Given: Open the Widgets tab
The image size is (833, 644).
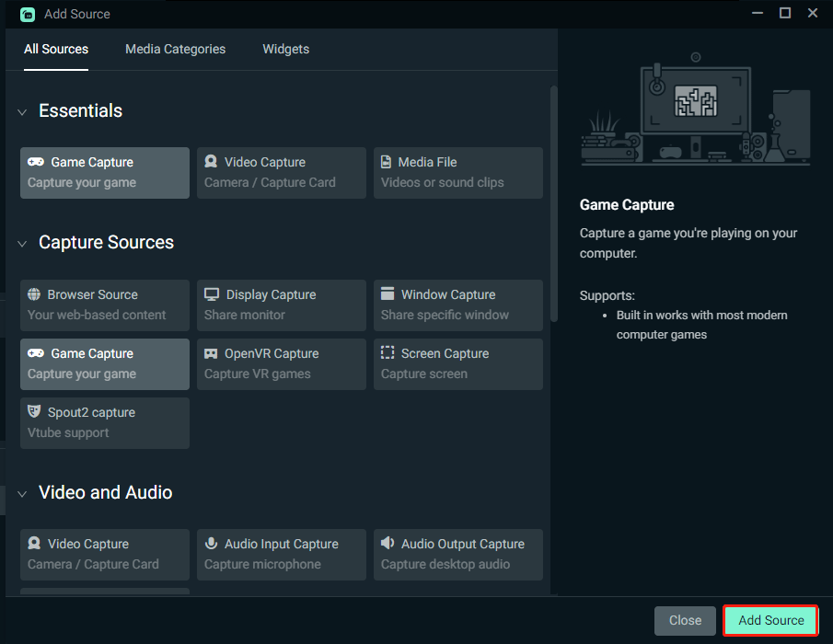Looking at the screenshot, I should [285, 49].
